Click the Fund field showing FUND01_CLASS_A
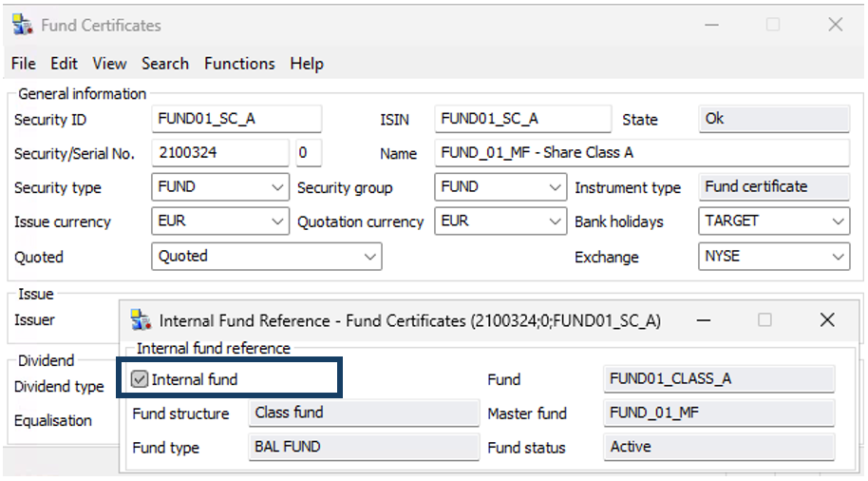Image resolution: width=868 pixels, height=481 pixels. point(719,379)
